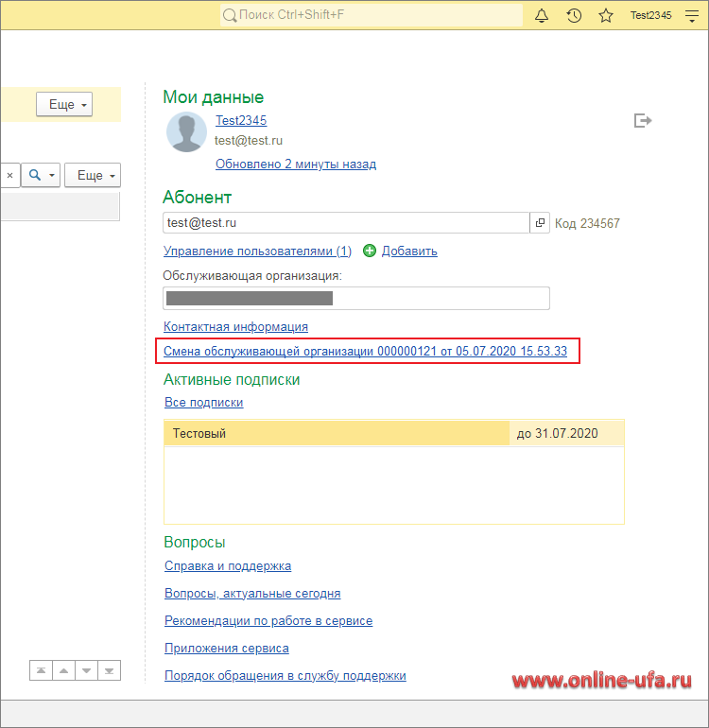Image resolution: width=709 pixels, height=728 pixels.
Task: Open Порядок обращения в службу поддержки link
Action: (285, 676)
